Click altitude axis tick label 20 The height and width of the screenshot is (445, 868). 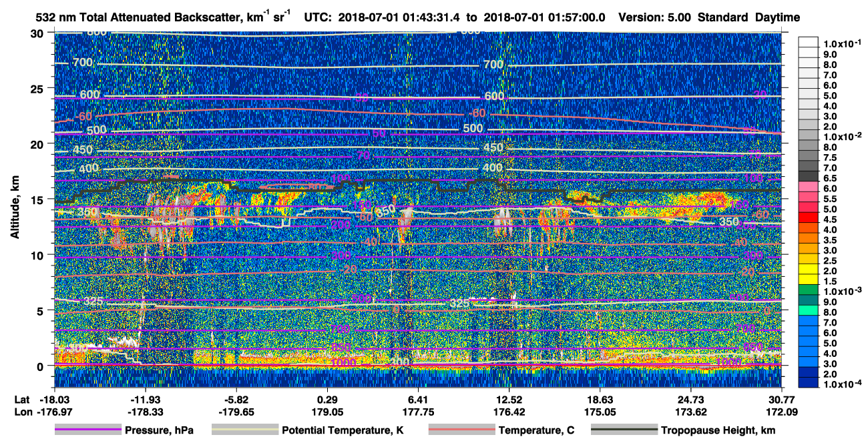37,143
